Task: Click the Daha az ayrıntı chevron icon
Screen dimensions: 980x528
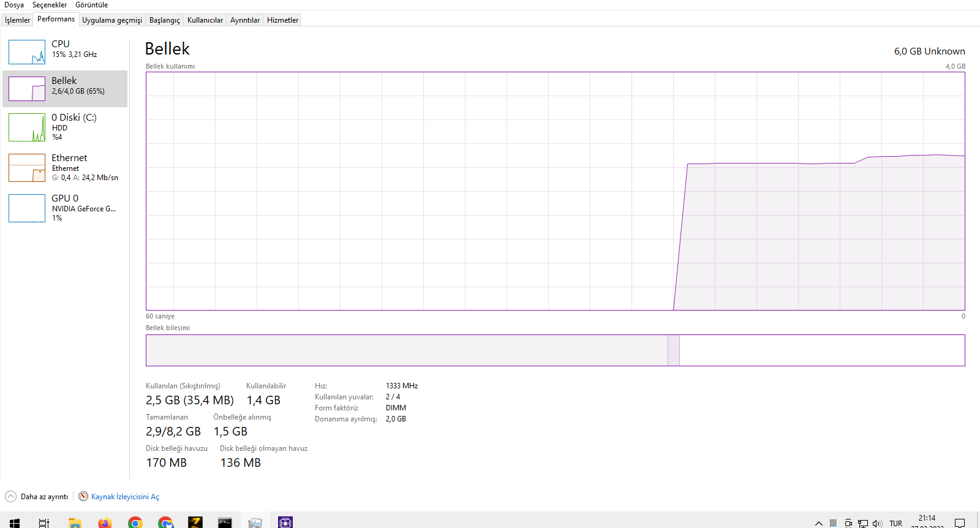Action: (10, 497)
